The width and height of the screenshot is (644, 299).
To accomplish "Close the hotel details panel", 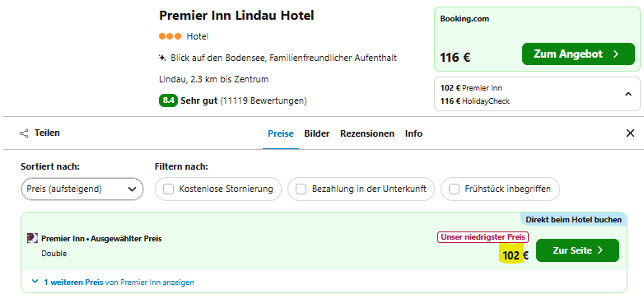I will click(630, 133).
